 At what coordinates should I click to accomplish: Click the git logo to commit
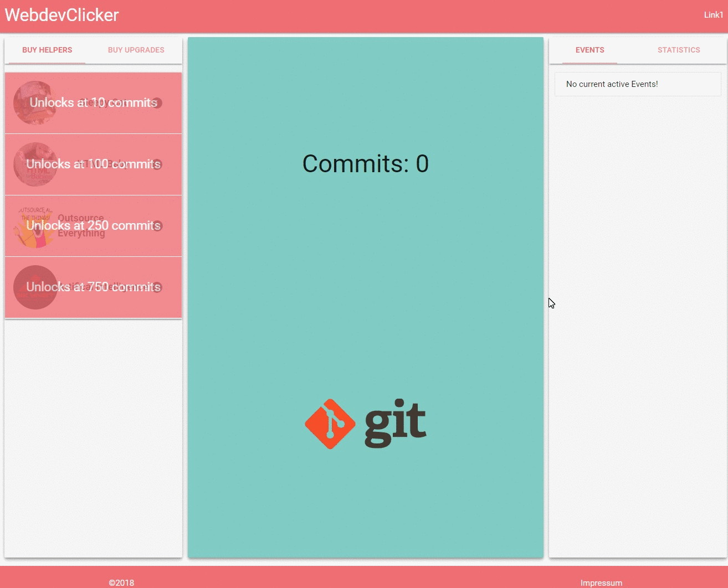tap(366, 424)
